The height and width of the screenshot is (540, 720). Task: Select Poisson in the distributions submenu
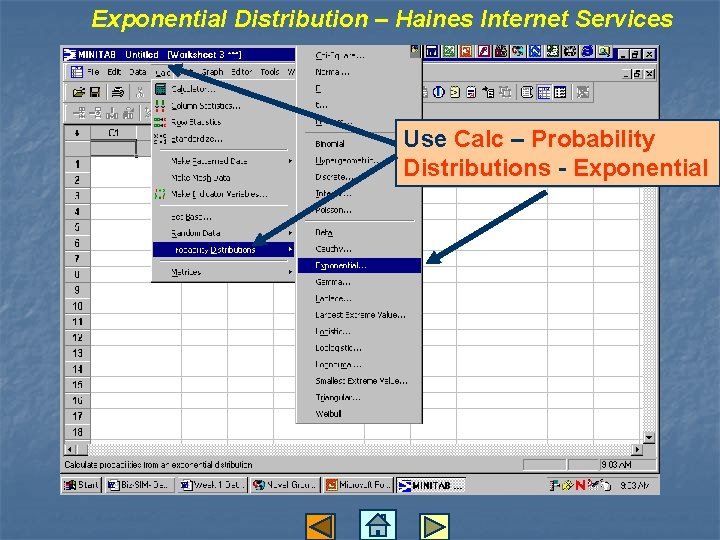point(359,210)
